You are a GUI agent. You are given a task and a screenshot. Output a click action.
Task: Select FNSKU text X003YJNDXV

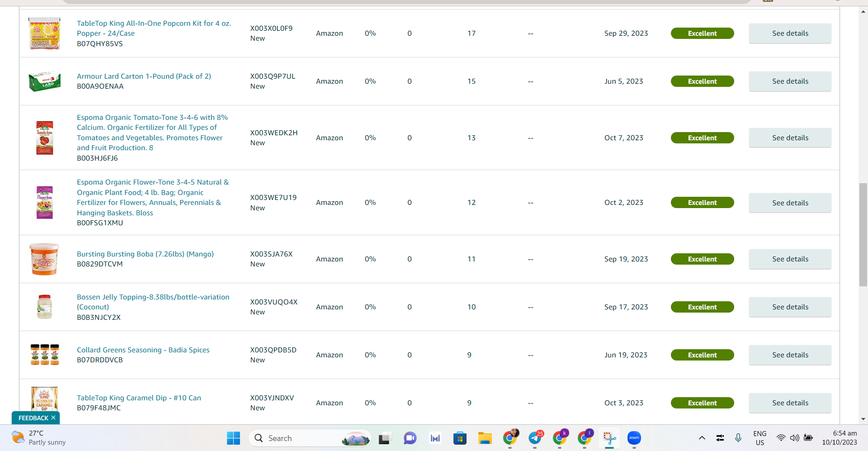click(272, 398)
